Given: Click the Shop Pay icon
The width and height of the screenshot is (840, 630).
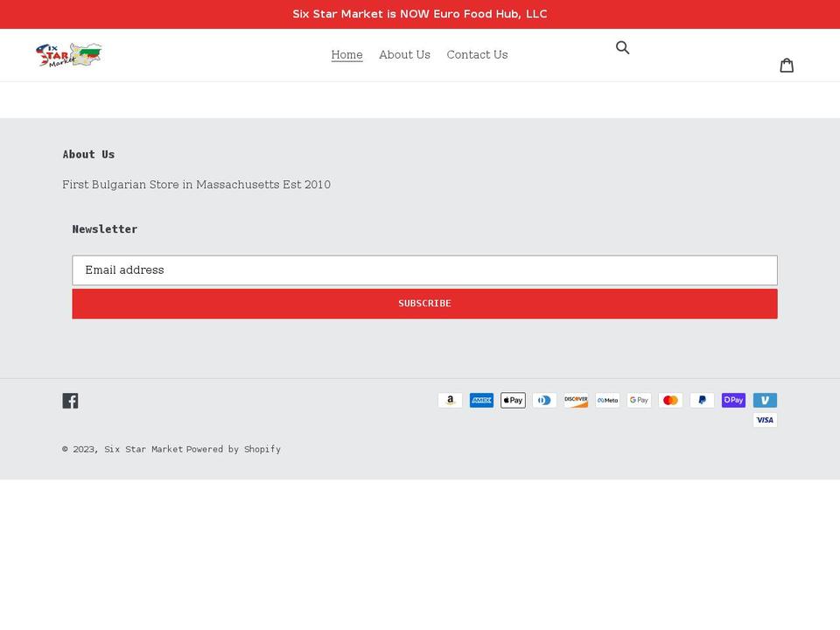Looking at the screenshot, I should [x=733, y=400].
